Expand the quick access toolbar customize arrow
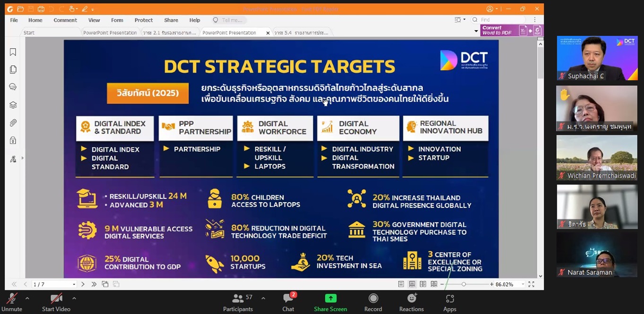This screenshot has height=314, width=644. click(93, 9)
